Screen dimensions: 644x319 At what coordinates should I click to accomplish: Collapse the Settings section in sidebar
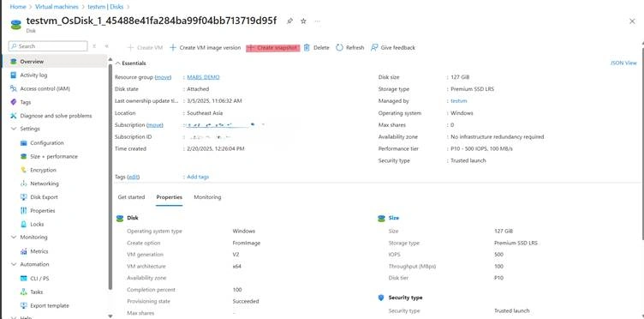[13, 129]
